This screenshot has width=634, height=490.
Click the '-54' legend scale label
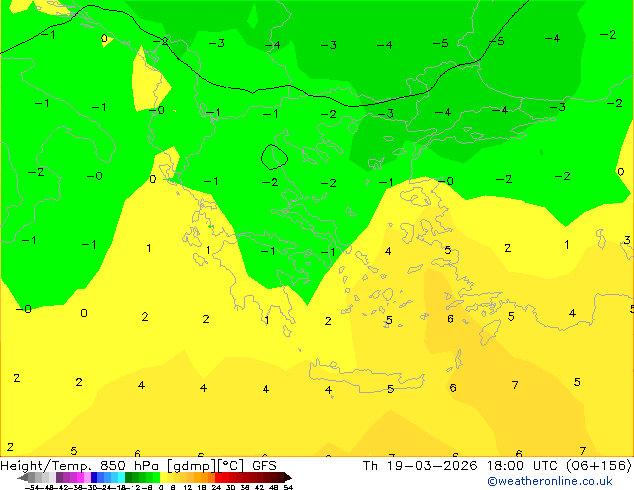pos(32,488)
